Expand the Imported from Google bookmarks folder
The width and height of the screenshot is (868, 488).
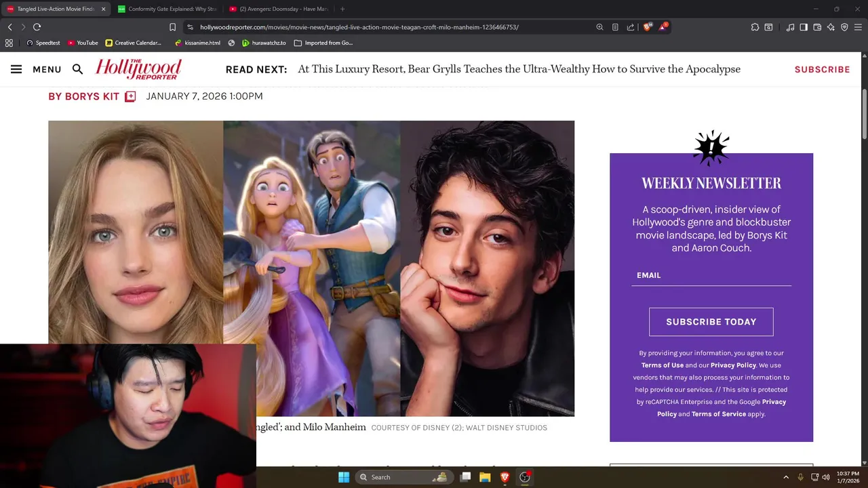point(323,43)
